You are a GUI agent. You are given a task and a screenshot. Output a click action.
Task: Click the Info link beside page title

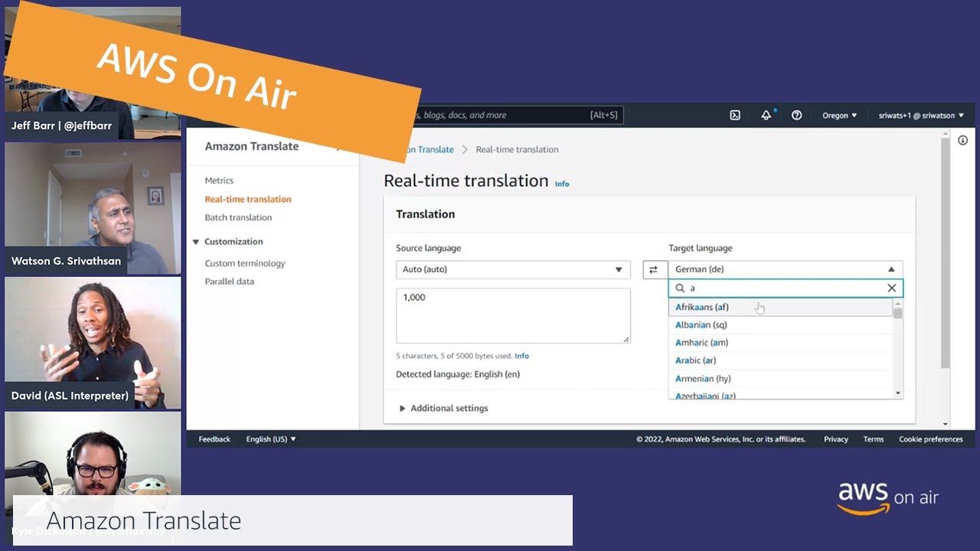(562, 184)
